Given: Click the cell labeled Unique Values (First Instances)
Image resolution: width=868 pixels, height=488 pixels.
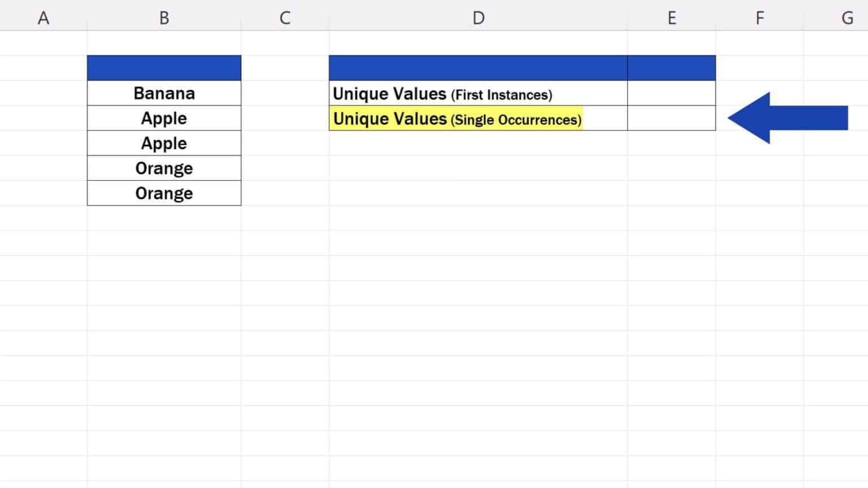Looking at the screenshot, I should point(478,94).
